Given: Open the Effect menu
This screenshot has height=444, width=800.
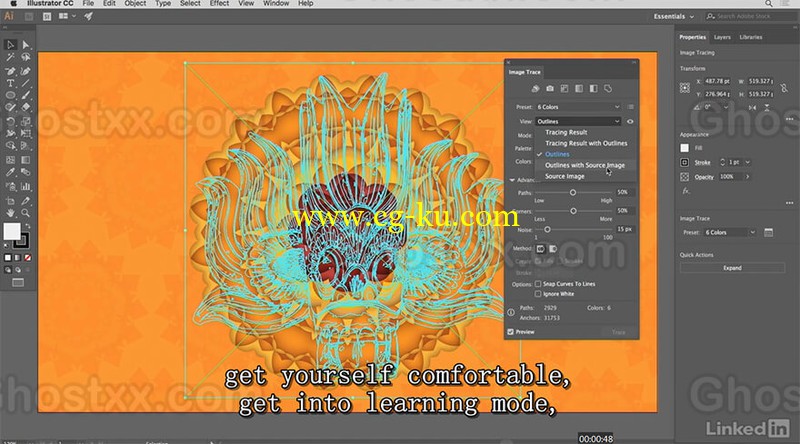Looking at the screenshot, I should (x=219, y=4).
